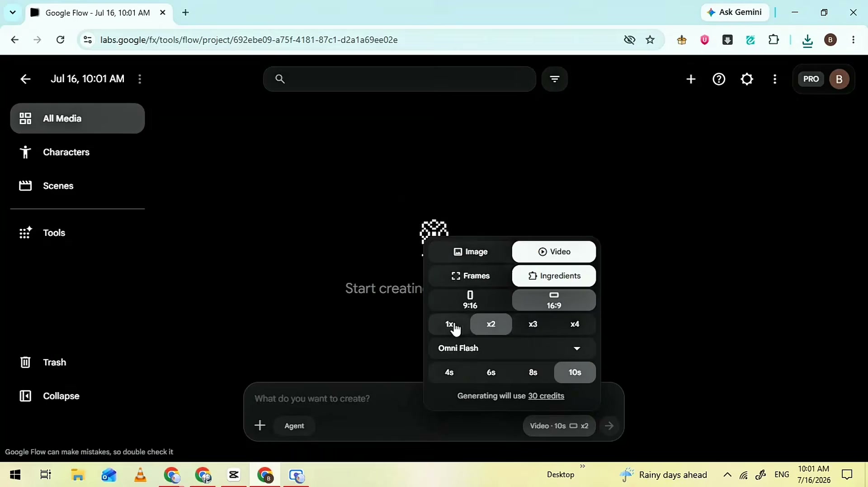Set video duration to 4s
Screen dimensions: 868x487
pos(449,373)
